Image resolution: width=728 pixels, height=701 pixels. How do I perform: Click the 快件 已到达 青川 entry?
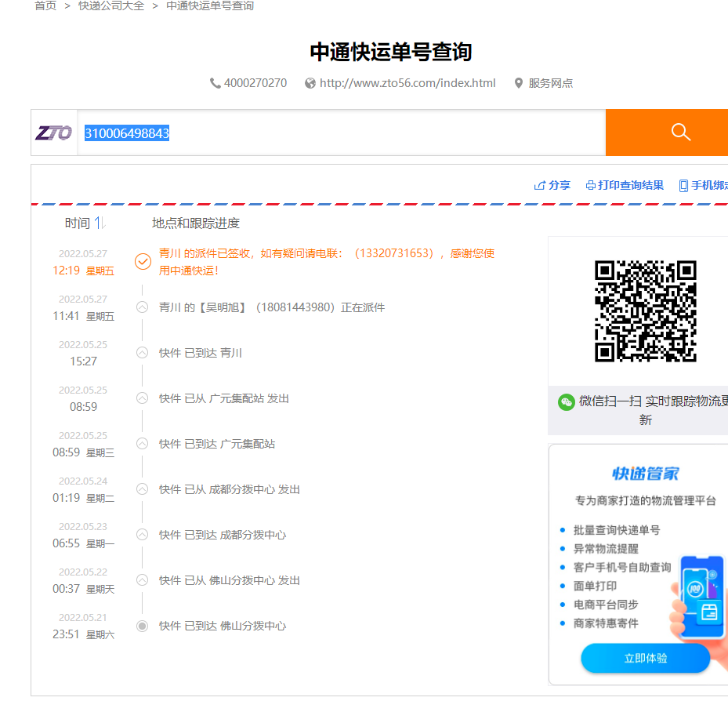point(201,353)
